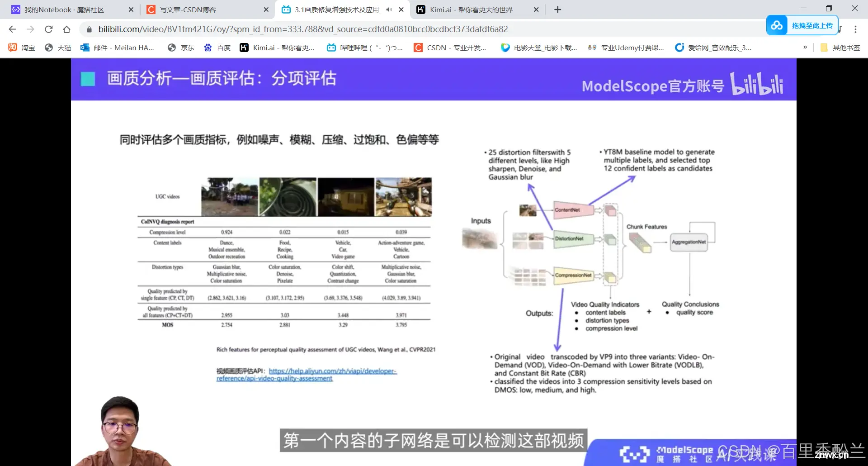Click the video subtitle caption text

434,440
